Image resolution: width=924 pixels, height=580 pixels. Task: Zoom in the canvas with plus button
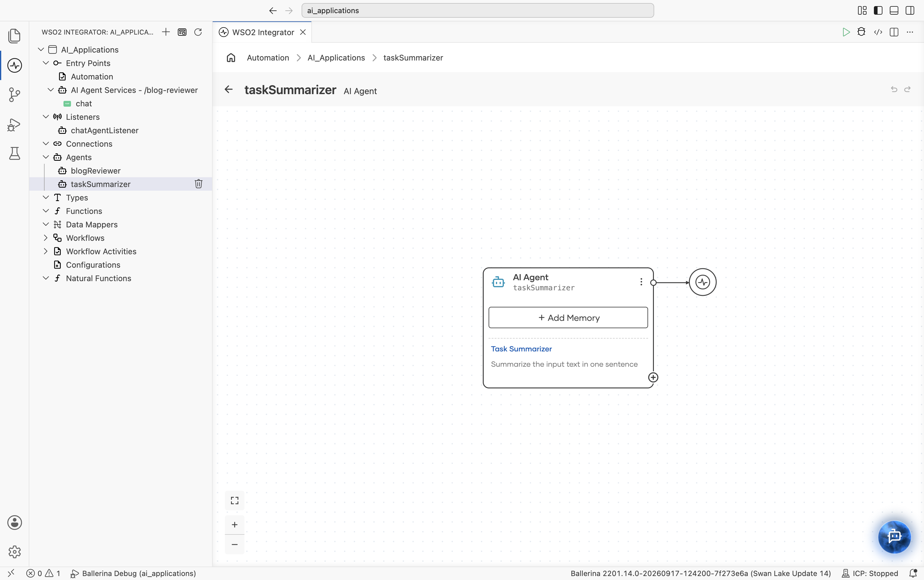point(234,524)
